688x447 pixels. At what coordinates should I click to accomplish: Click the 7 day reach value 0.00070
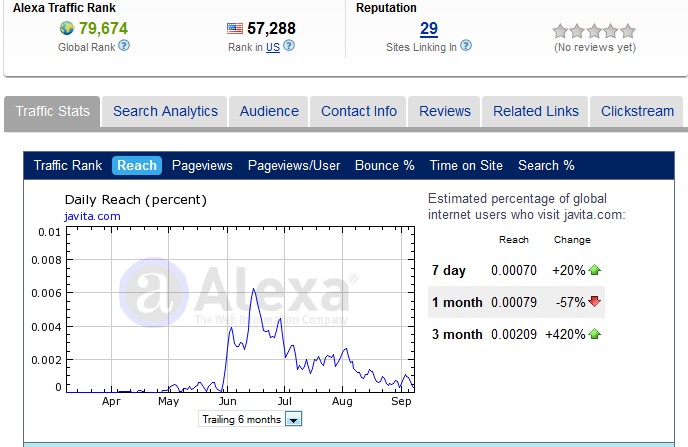(514, 270)
